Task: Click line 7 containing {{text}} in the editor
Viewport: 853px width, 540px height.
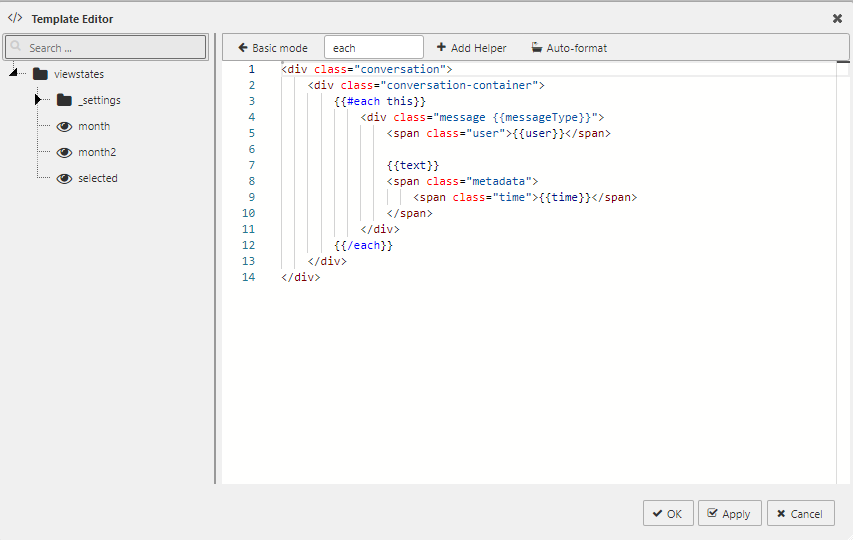Action: [413, 165]
